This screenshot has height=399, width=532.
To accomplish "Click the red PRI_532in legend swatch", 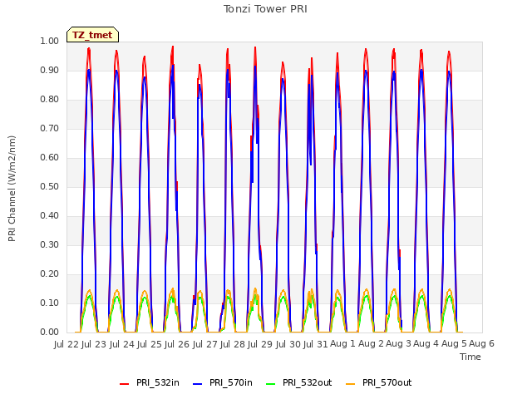I will pyautogui.click(x=124, y=384).
